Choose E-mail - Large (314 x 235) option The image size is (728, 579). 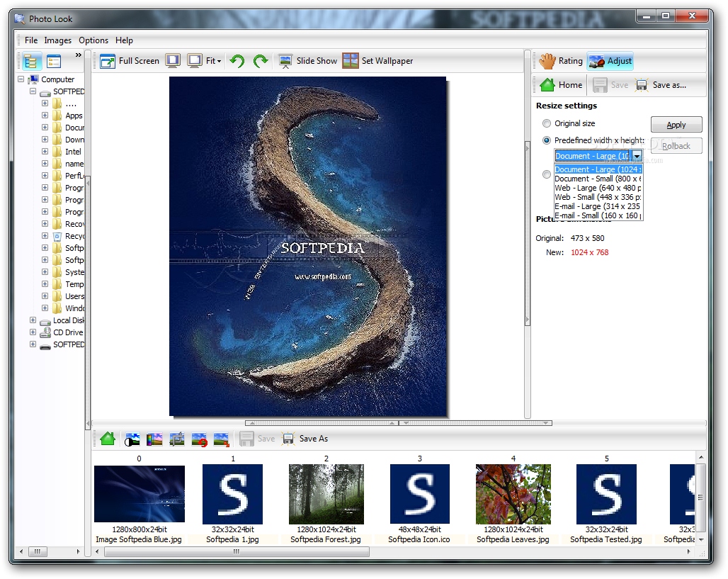pyautogui.click(x=598, y=207)
